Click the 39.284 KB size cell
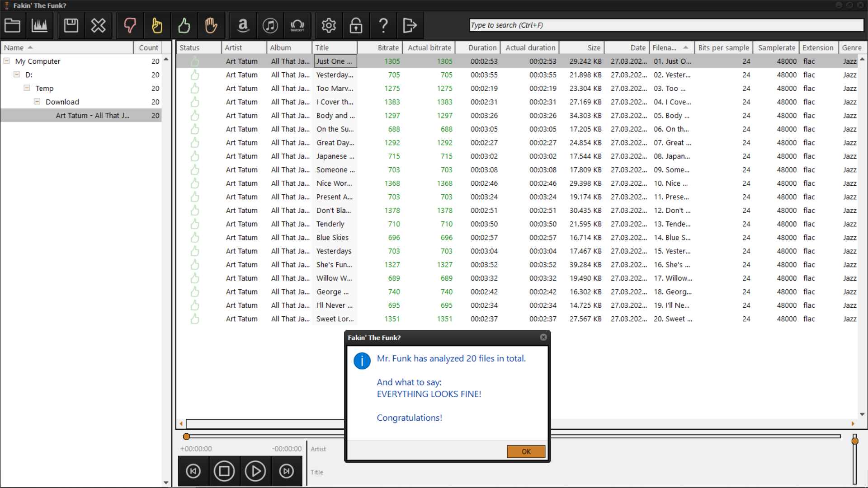The height and width of the screenshot is (488, 868). [x=585, y=264]
